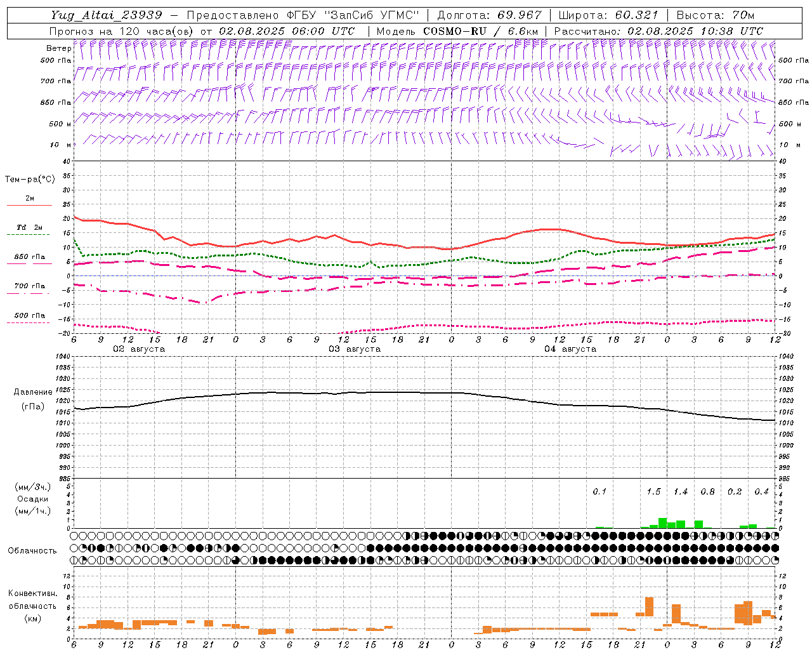
Task: Click the 0.4 precipitation amount
Action: tap(761, 492)
